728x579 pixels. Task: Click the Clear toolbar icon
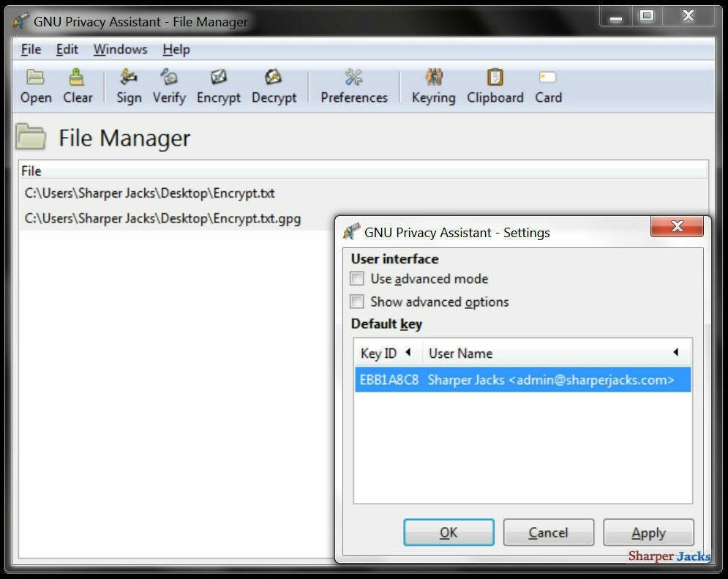tap(77, 84)
